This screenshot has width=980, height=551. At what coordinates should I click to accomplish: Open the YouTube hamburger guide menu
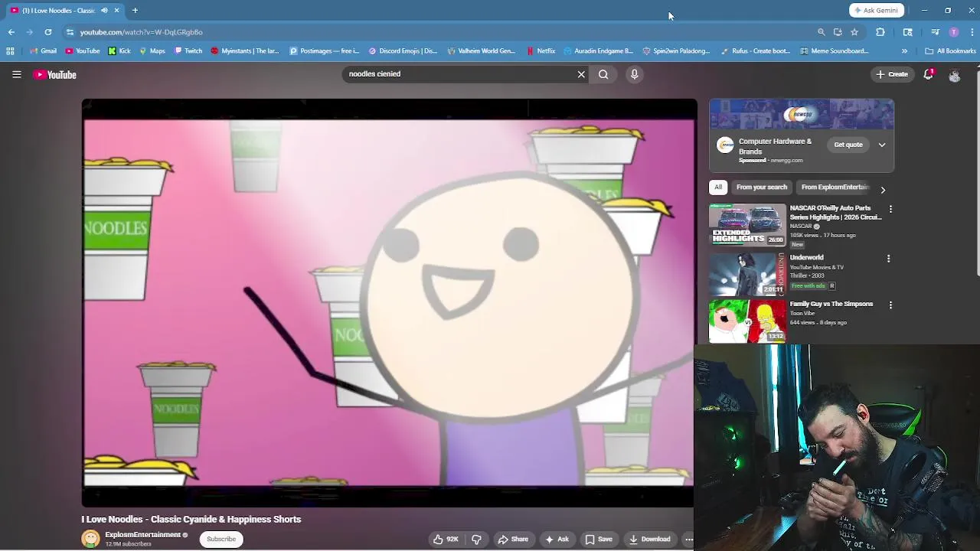[x=16, y=74]
